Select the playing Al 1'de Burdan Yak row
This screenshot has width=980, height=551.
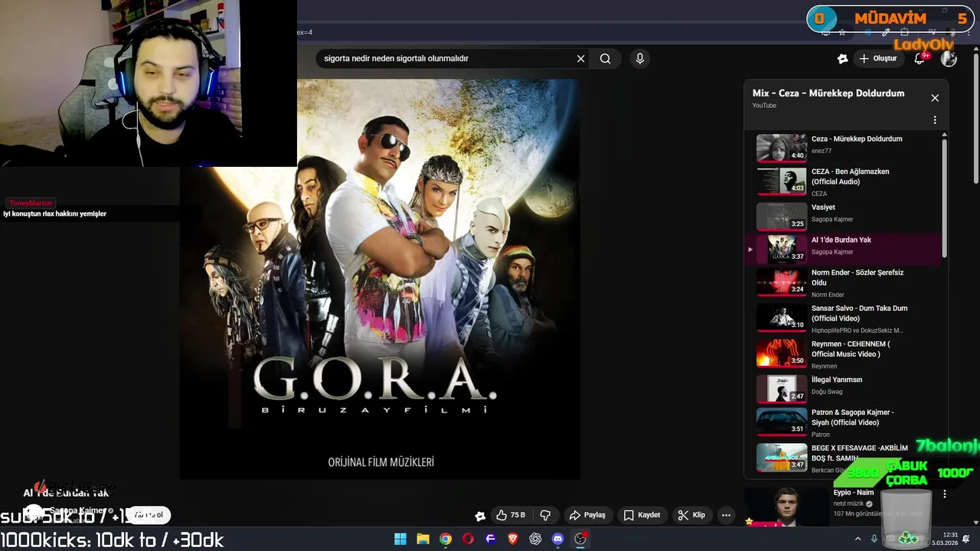click(842, 249)
